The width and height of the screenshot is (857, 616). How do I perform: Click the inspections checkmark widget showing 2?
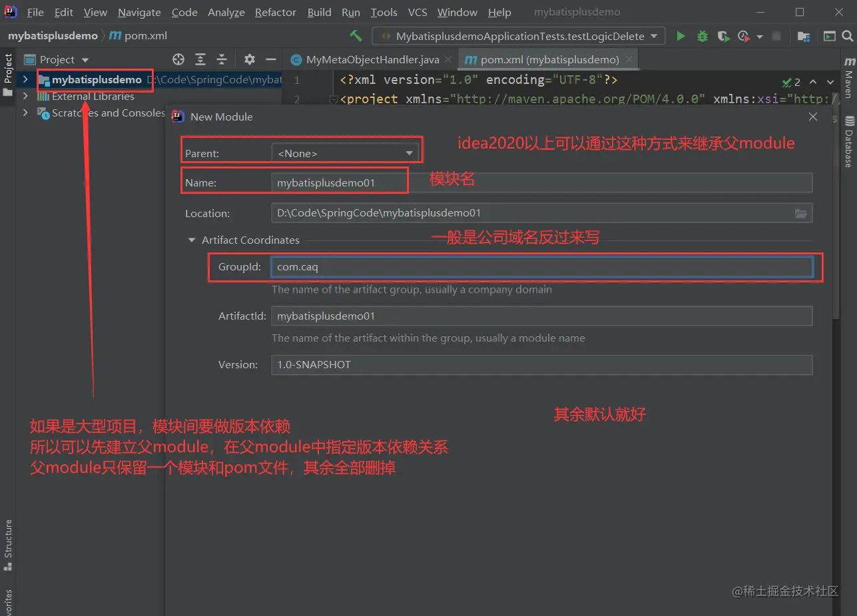(791, 82)
